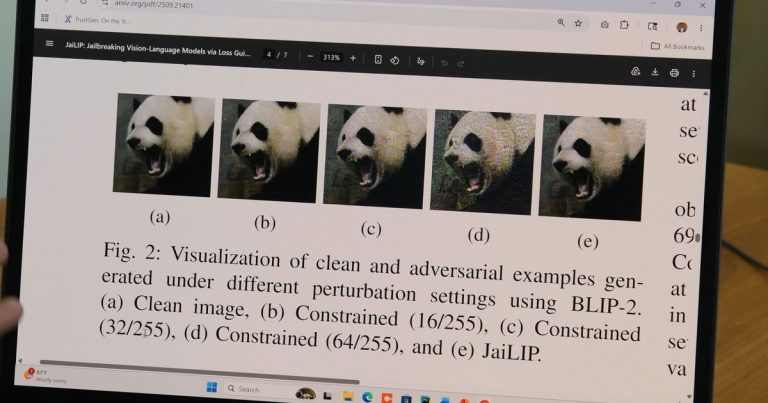The width and height of the screenshot is (768, 403).
Task: Open the Windows Start menu
Action: point(212,387)
